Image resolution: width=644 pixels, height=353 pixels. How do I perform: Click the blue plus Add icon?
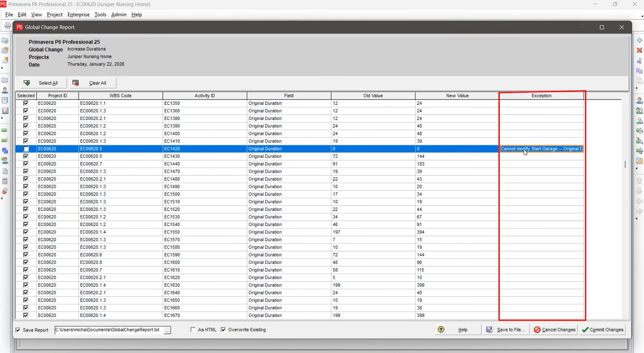(639, 40)
